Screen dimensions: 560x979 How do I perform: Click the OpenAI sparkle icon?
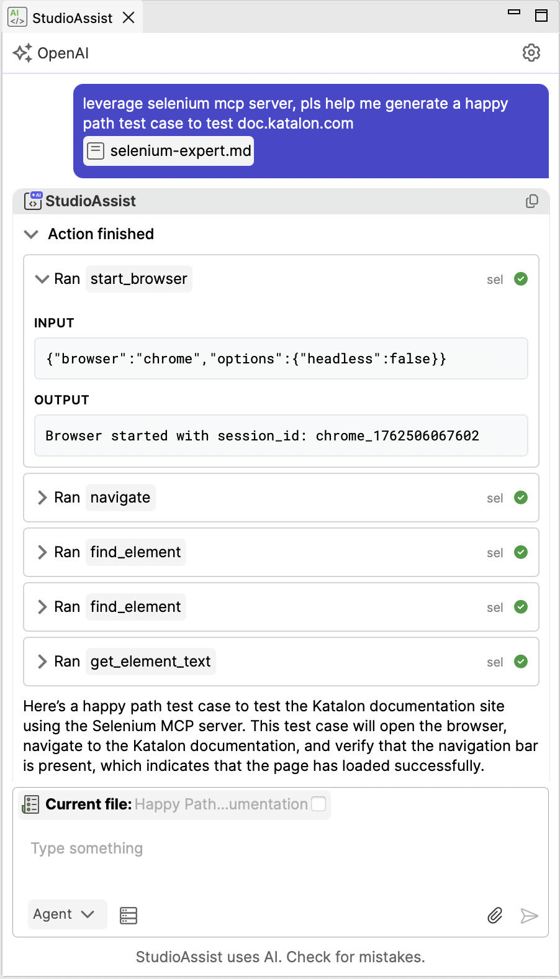pos(23,53)
